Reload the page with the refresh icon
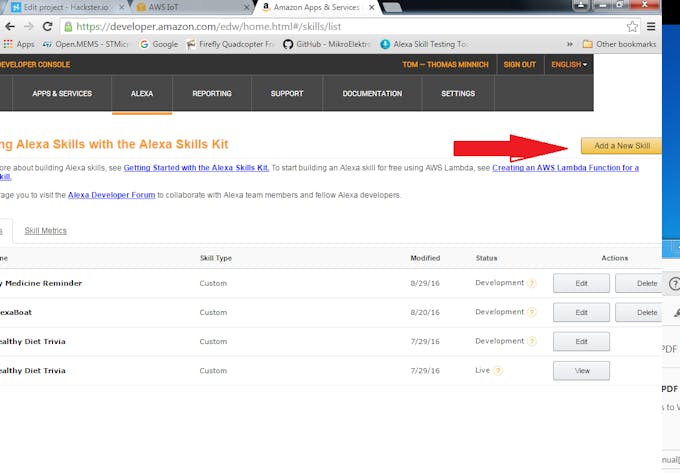This screenshot has height=473, width=680. pos(47,26)
